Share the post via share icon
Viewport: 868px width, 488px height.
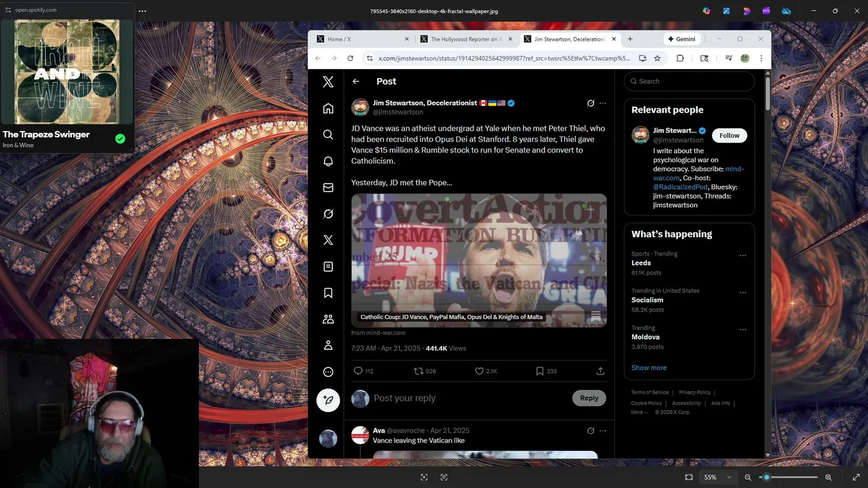(x=600, y=371)
